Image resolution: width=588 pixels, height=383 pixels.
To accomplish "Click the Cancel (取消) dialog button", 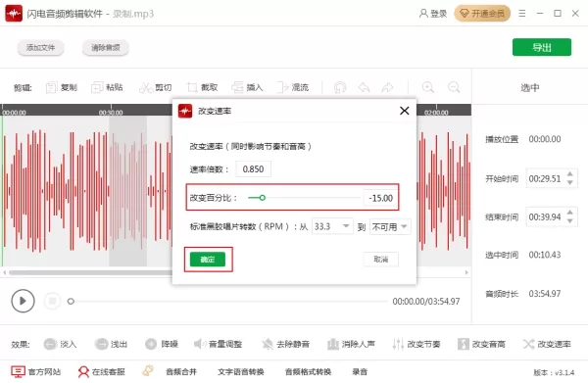I will click(380, 259).
